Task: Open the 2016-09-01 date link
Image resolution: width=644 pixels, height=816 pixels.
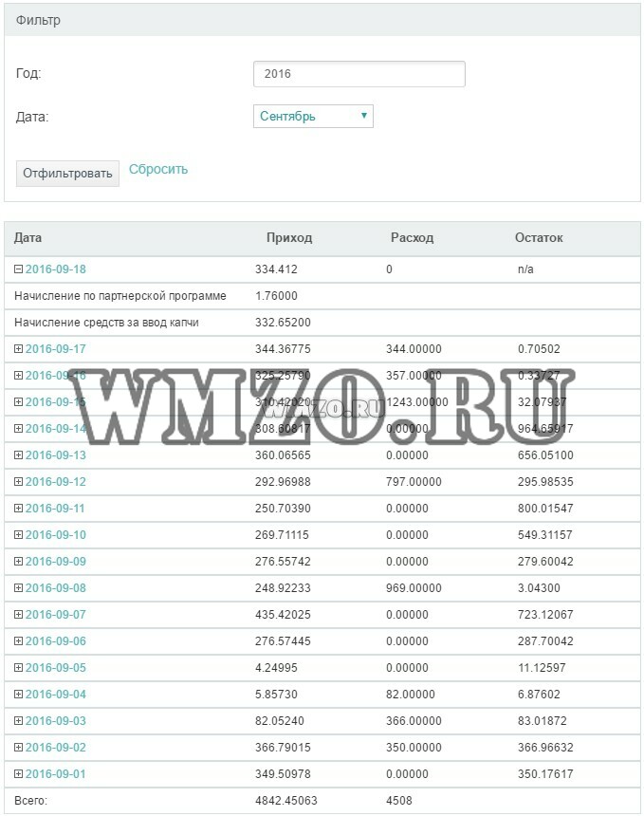Action: coord(56,773)
